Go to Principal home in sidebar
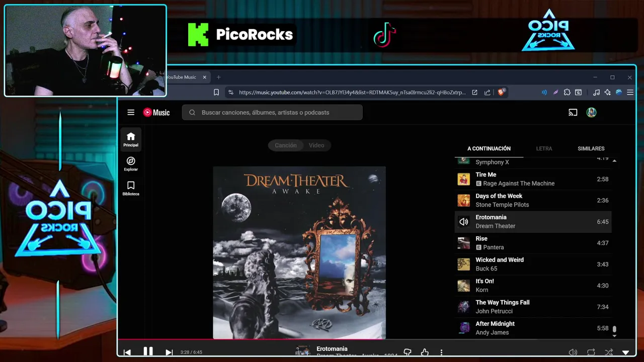 pyautogui.click(x=131, y=139)
